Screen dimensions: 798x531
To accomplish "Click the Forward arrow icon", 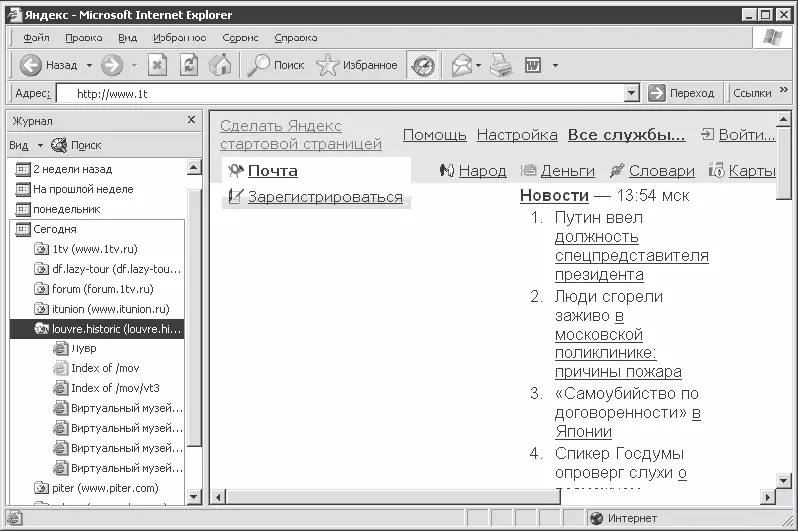I will point(112,65).
